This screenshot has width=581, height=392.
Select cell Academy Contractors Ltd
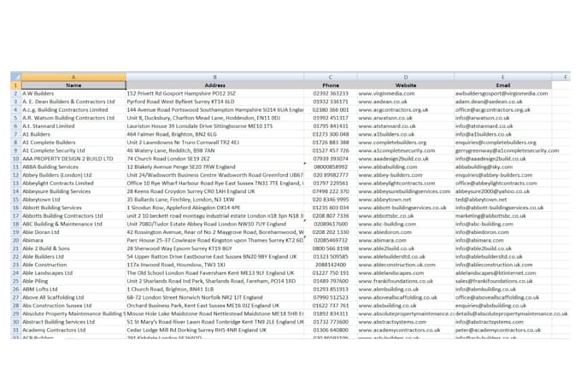coord(73,330)
